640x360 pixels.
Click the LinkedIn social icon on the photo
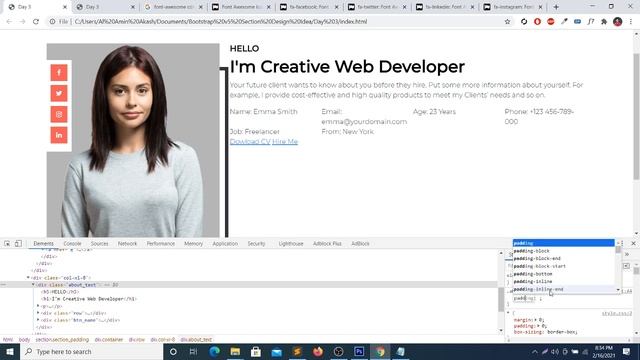tap(59, 135)
